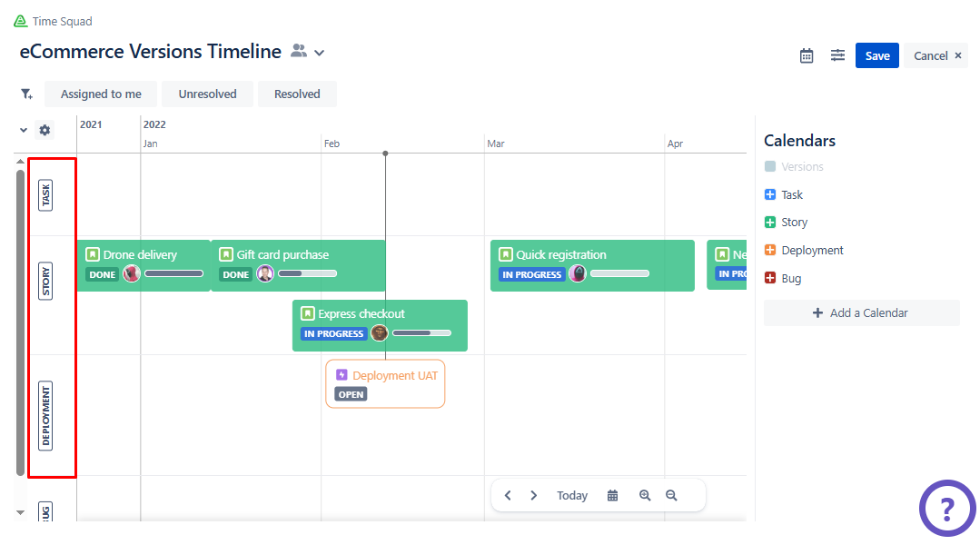
Task: Advance to the next timeline period
Action: [x=534, y=495]
